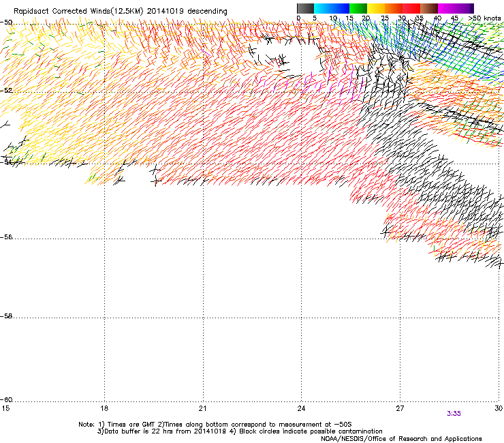Click the '15' longitude axis label
Image resolution: width=504 pixels, height=443 pixels.
tap(5, 408)
